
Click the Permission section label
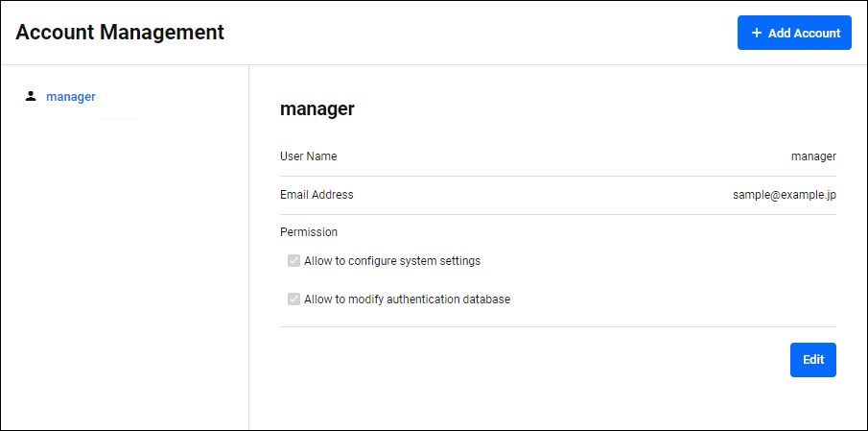pyautogui.click(x=308, y=232)
